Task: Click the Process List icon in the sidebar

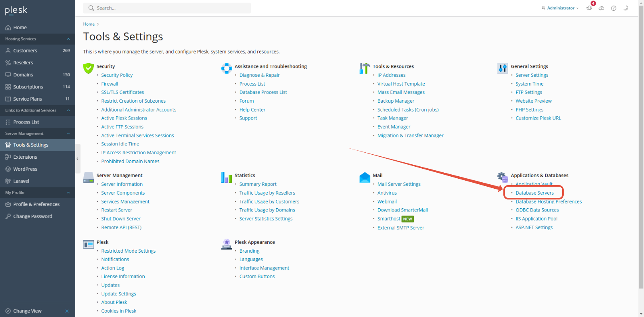Action: 8,122
